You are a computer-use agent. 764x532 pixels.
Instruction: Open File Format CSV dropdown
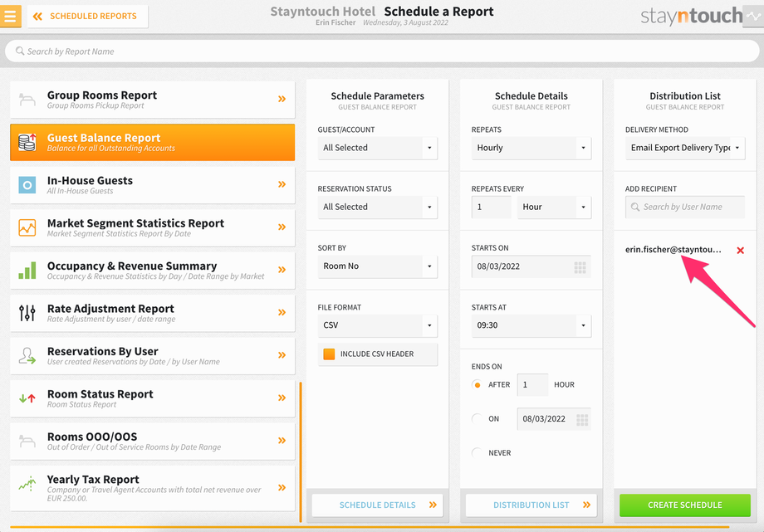pyautogui.click(x=378, y=325)
